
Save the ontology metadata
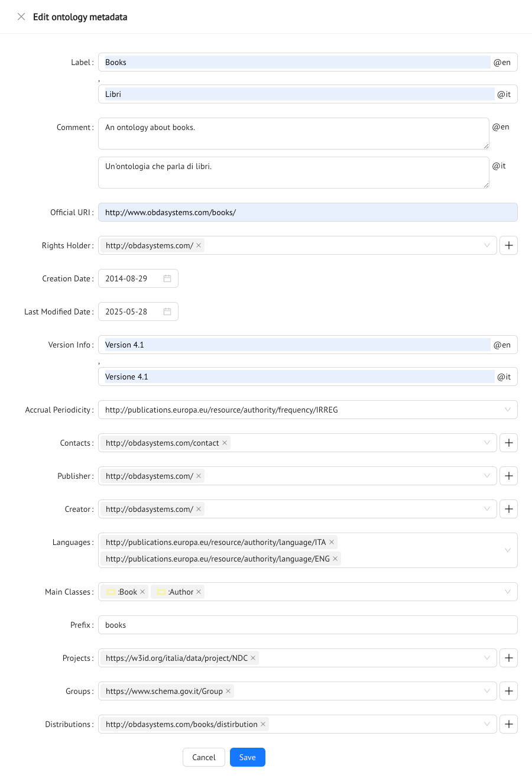(247, 757)
